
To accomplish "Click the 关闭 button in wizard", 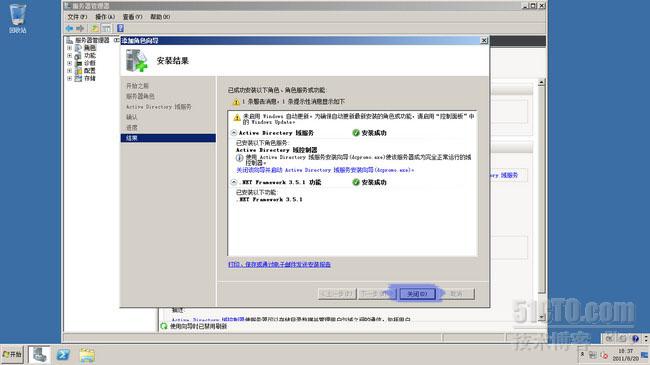I will (417, 294).
